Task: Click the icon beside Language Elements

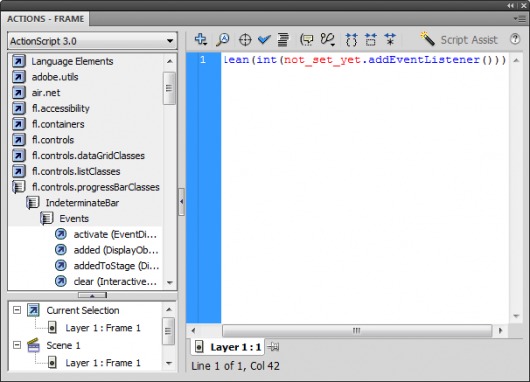Action: 19,61
